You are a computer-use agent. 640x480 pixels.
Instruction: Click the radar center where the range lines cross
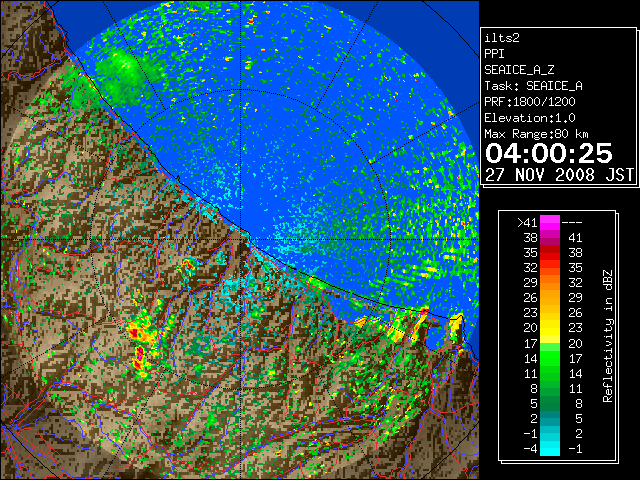tap(241, 239)
